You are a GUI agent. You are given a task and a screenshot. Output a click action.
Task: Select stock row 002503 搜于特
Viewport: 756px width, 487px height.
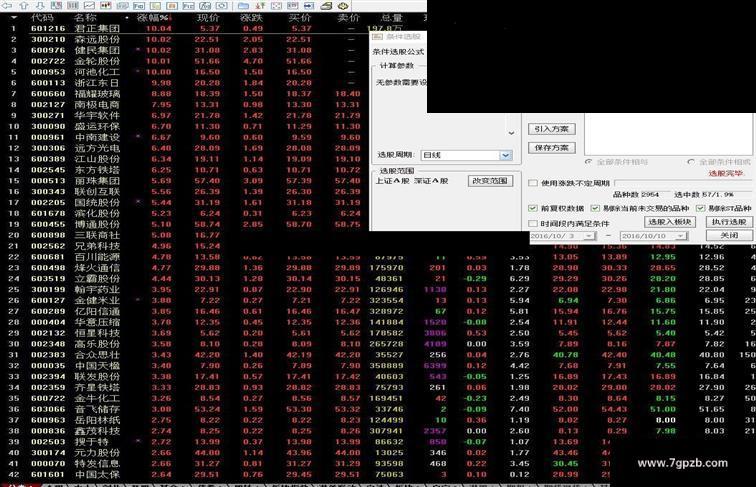click(305, 442)
